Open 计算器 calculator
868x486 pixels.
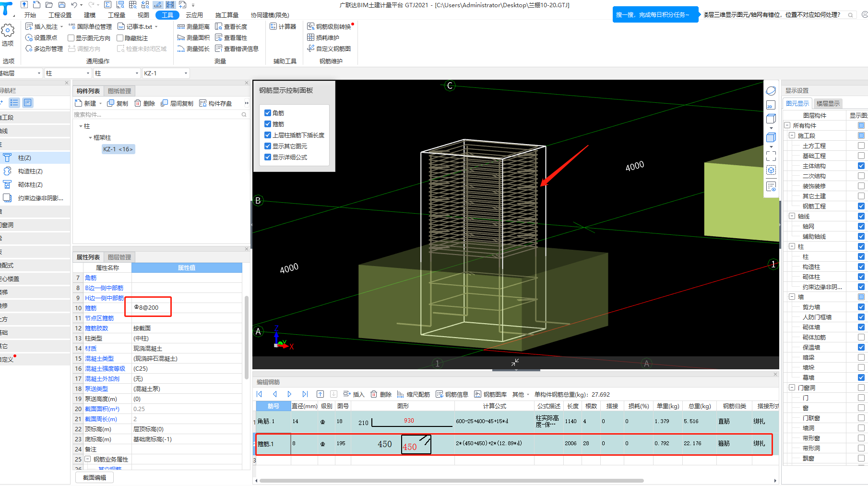click(x=283, y=26)
